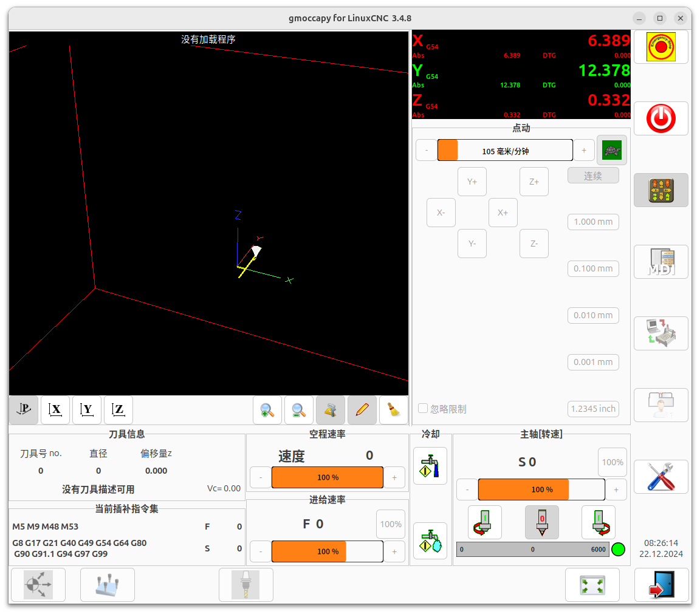Viewport: 700px width, 614px height.
Task: Click the spindle override slider bar
Action: pyautogui.click(x=541, y=489)
